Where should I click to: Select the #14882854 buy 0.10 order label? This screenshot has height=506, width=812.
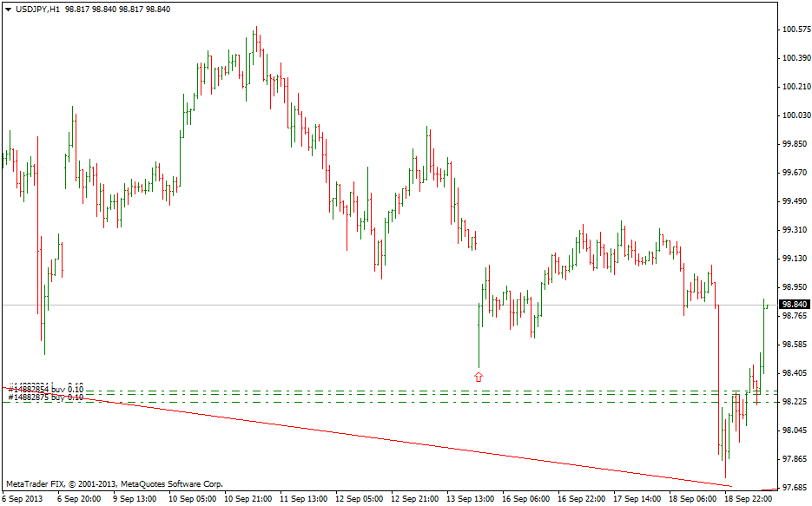45,387
